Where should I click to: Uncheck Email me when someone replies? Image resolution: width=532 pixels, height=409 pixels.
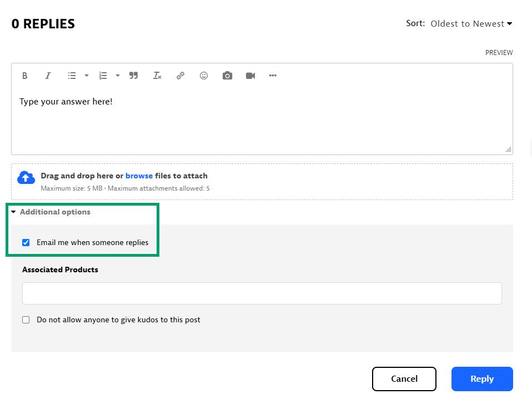click(26, 243)
